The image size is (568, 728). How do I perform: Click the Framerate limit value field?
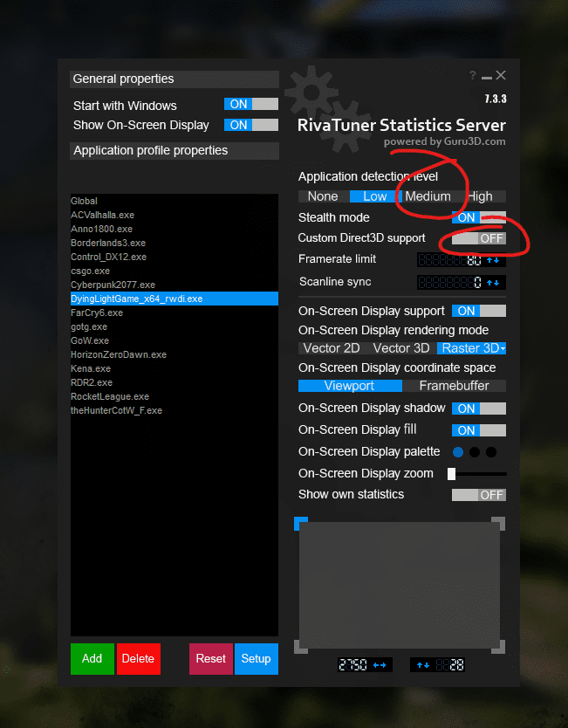[x=449, y=260]
